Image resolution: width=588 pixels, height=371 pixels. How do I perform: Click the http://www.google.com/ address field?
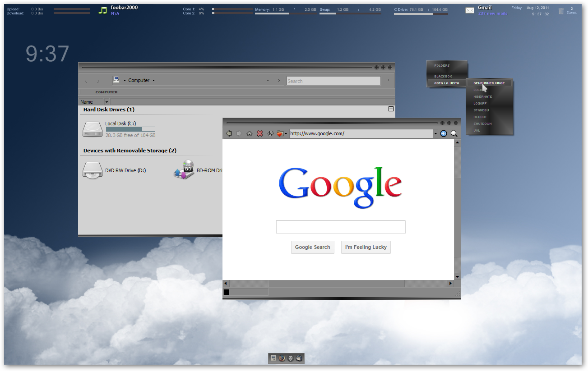tap(361, 133)
